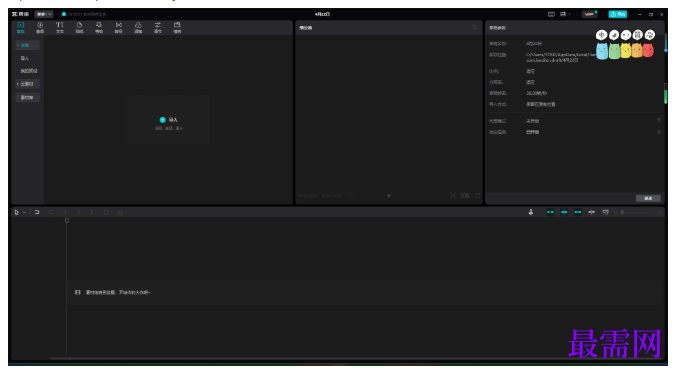Click the round plus Import button in media area
The width and height of the screenshot is (680, 375).
coord(163,120)
